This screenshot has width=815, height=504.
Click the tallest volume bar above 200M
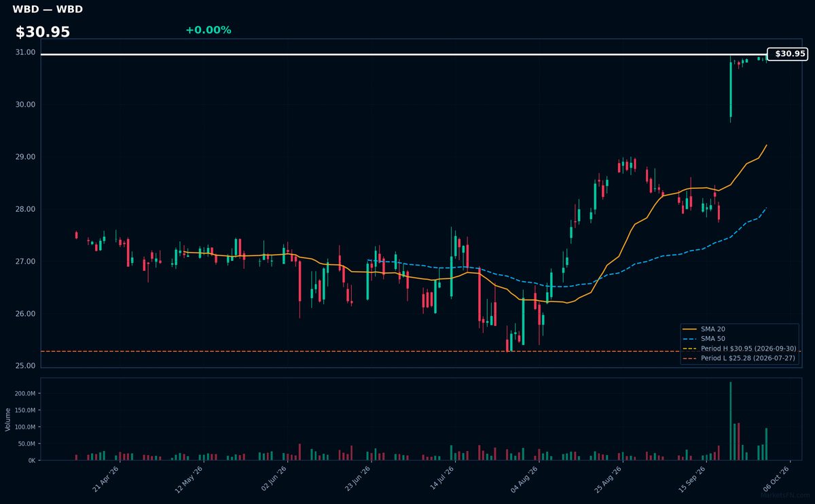(x=731, y=421)
